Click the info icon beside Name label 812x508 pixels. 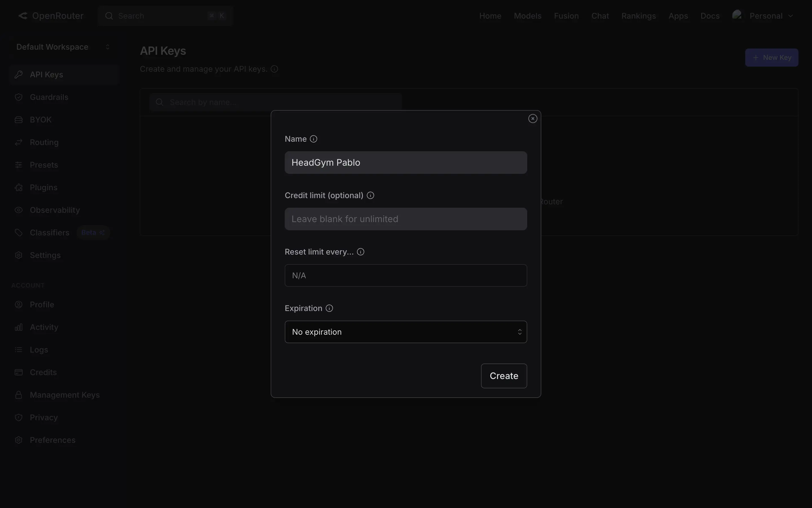pos(314,139)
